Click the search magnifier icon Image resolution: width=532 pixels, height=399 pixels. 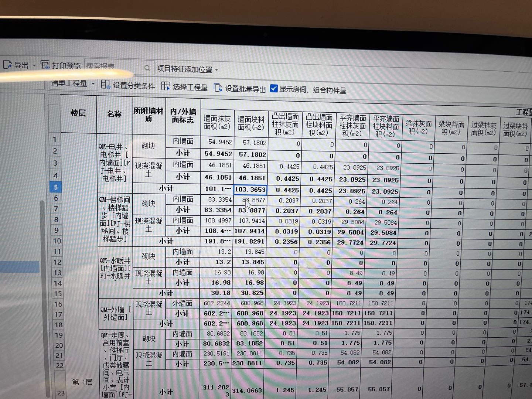(147, 68)
